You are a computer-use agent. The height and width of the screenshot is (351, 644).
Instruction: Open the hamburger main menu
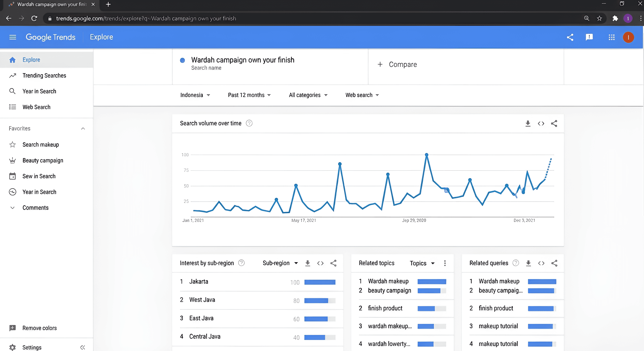pyautogui.click(x=13, y=37)
